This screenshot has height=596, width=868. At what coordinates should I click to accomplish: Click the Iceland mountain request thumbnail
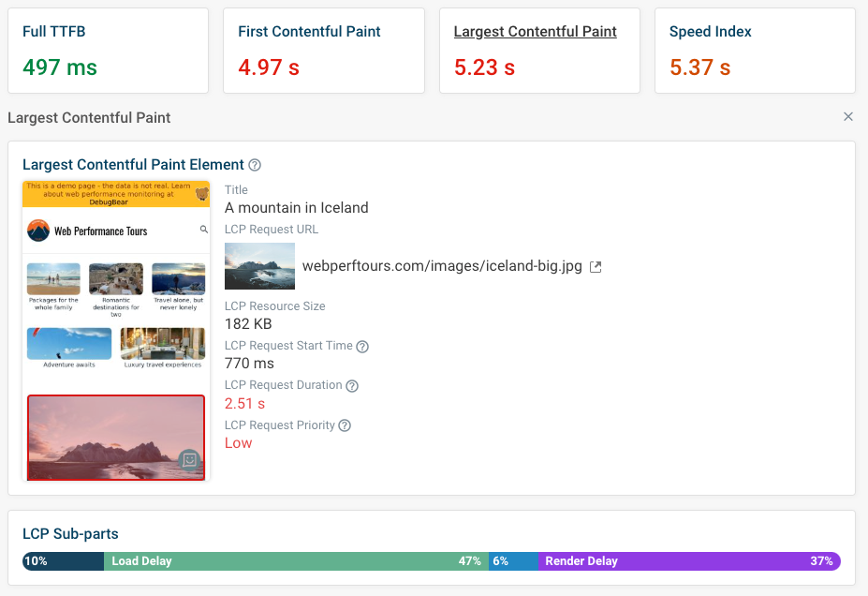click(259, 266)
